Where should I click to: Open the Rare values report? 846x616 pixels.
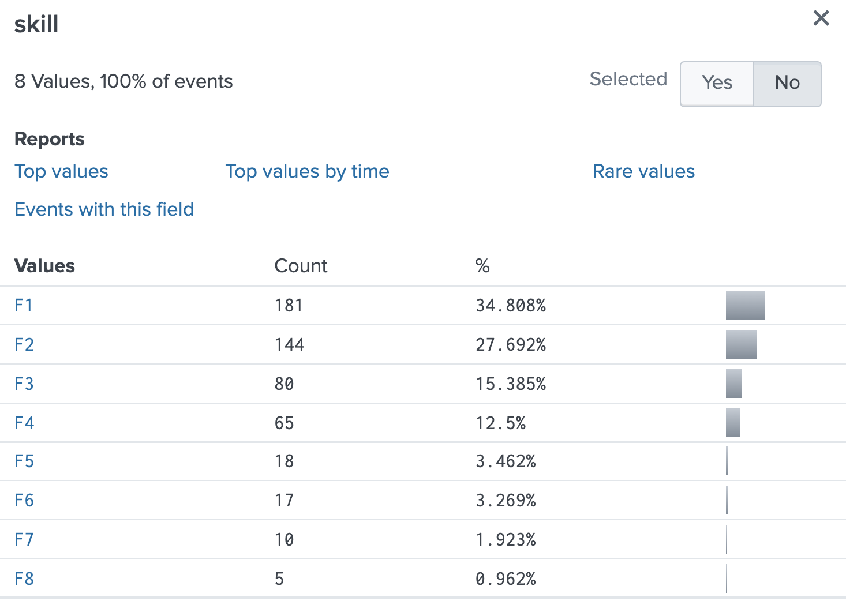coord(643,171)
